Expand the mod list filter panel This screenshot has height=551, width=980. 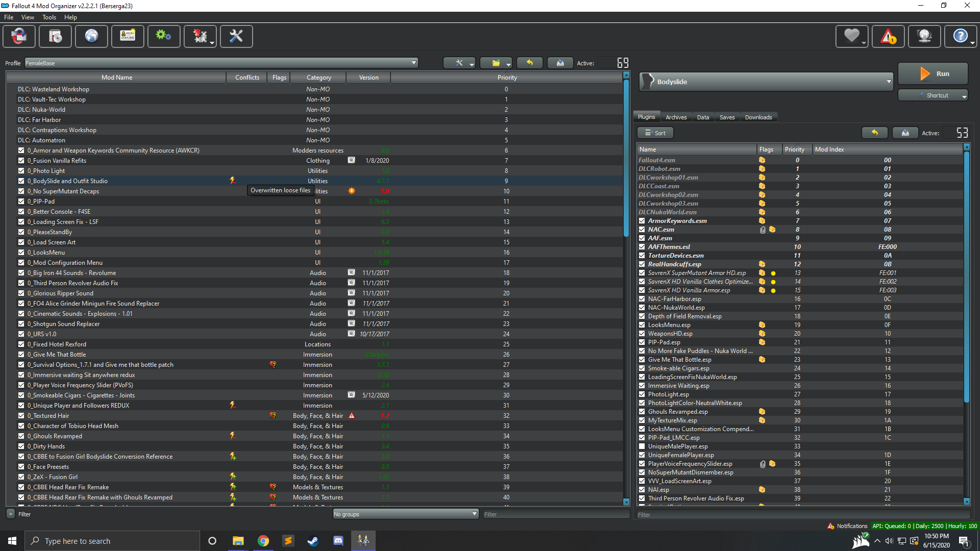11,514
